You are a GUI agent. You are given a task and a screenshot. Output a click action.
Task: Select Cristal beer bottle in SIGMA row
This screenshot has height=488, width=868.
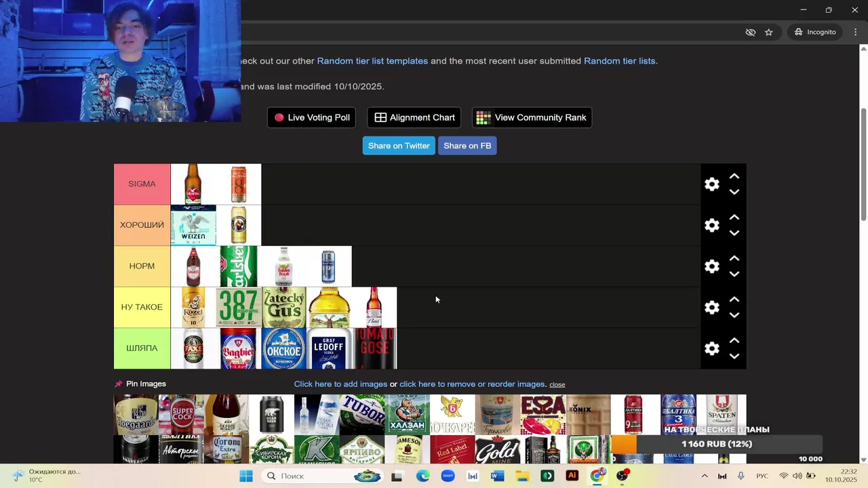click(193, 184)
